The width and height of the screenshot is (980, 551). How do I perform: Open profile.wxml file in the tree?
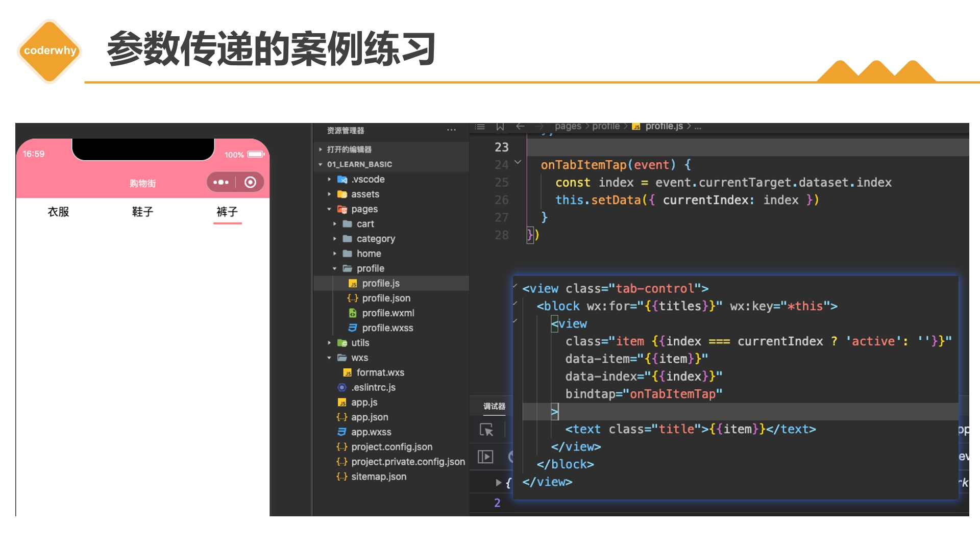point(388,313)
